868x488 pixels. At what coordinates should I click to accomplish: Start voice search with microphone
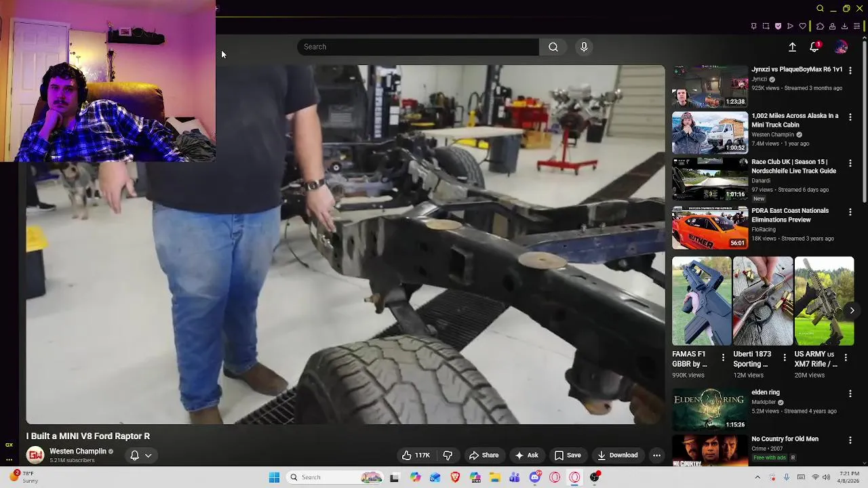click(x=584, y=47)
